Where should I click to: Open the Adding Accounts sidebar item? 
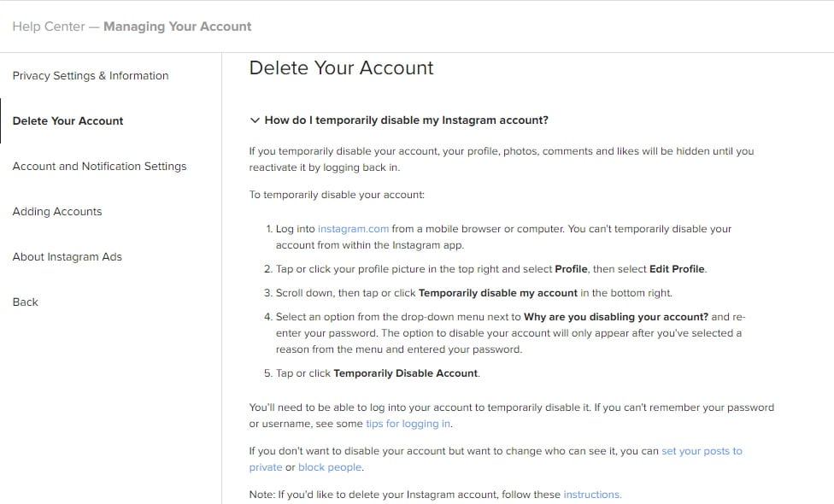57,211
